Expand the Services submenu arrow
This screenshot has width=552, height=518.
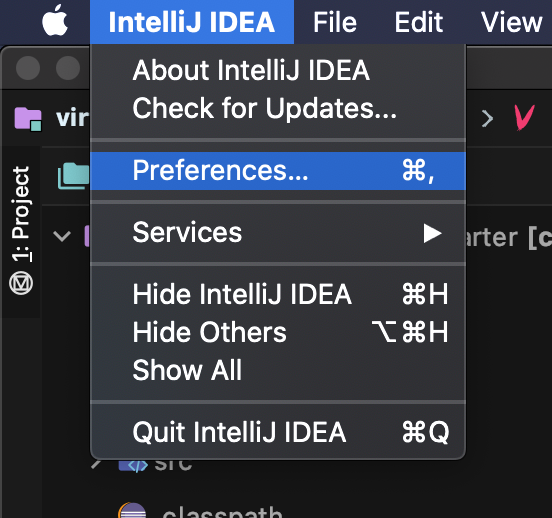click(432, 233)
